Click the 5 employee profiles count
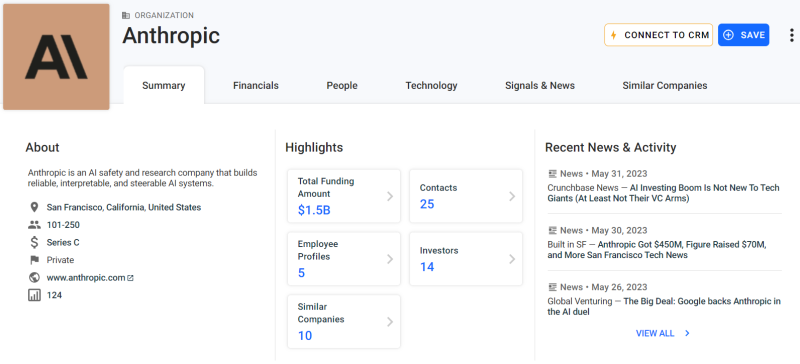Viewport: 800px width, 364px height. [x=302, y=273]
